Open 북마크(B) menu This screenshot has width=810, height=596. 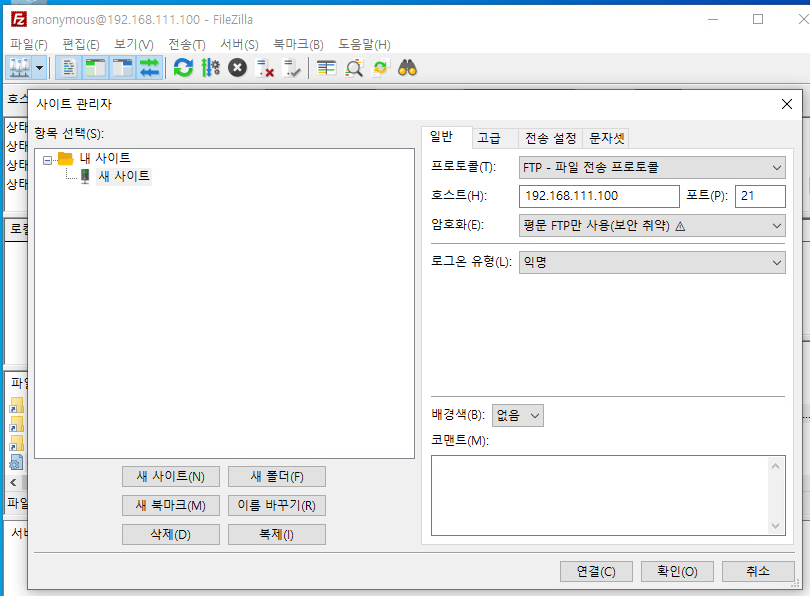click(299, 44)
